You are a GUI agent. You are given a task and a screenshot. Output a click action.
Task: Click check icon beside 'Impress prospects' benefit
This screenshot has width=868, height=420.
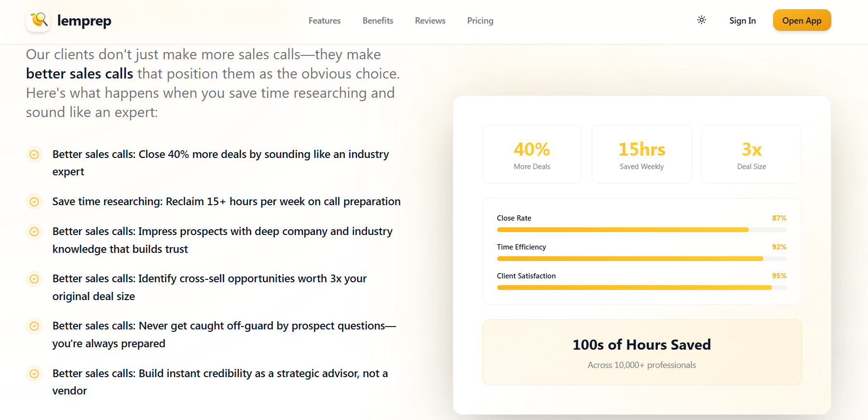click(34, 232)
